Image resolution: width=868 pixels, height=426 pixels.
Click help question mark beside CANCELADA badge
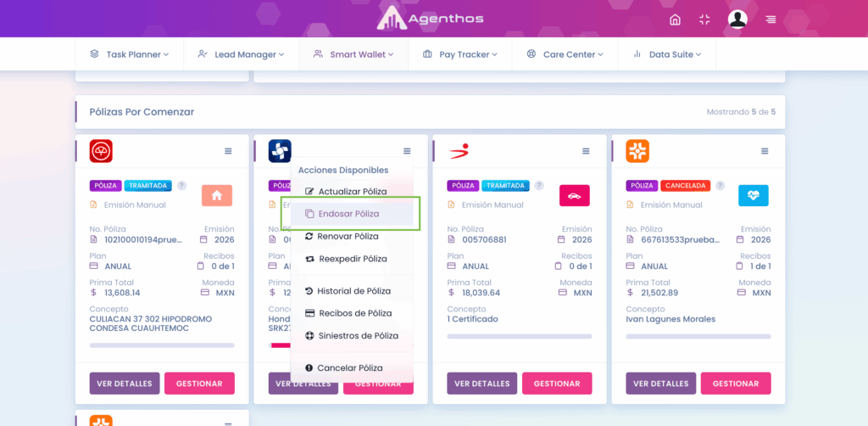(720, 186)
